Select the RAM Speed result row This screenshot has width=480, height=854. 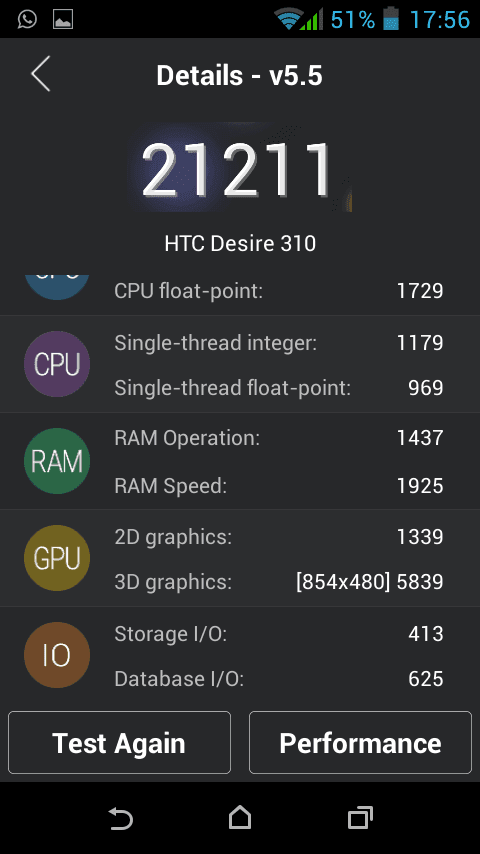click(x=278, y=486)
